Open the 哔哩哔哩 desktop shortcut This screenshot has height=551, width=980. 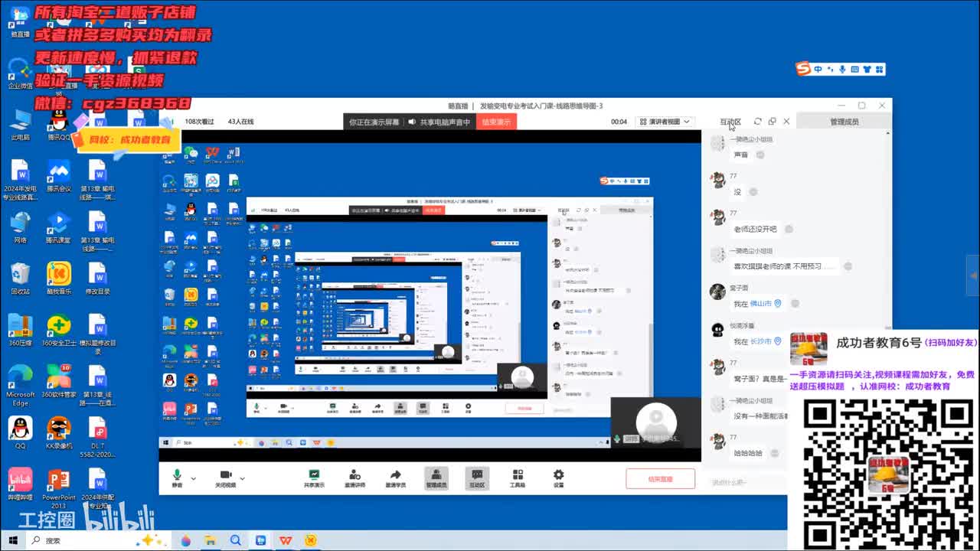(20, 484)
